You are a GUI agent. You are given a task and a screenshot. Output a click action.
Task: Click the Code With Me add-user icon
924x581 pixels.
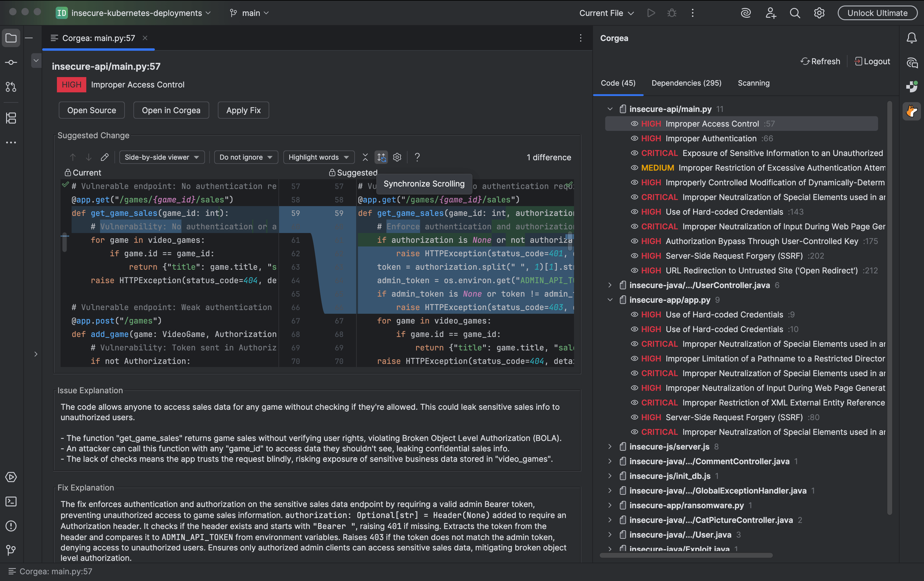(770, 13)
